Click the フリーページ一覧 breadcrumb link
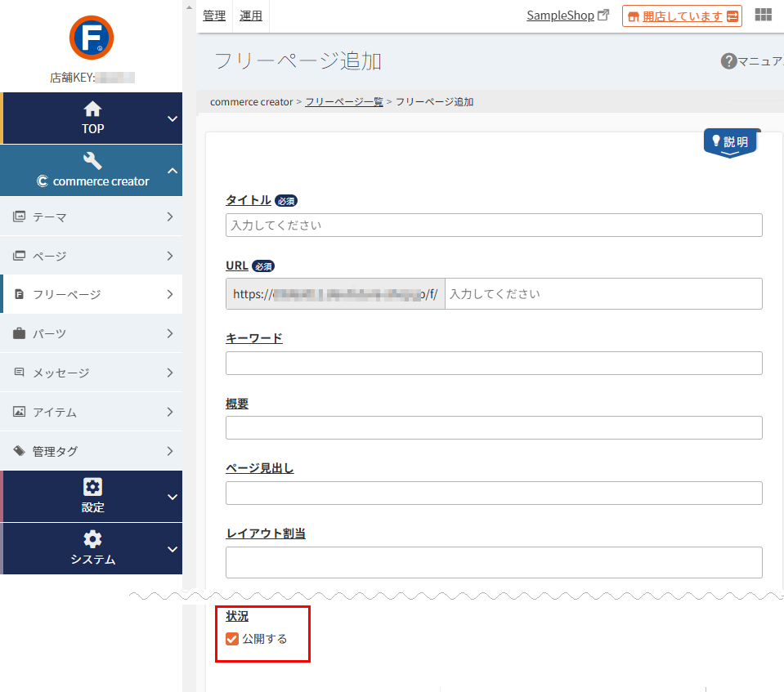The width and height of the screenshot is (784, 692). pos(343,102)
